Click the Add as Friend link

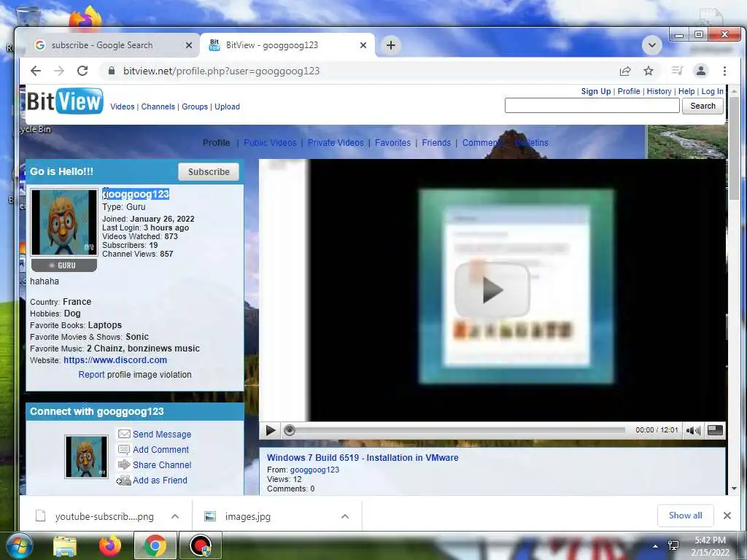point(160,481)
